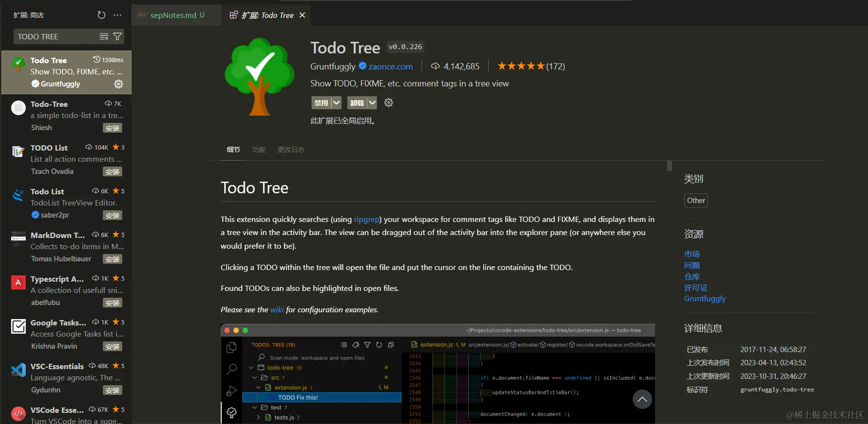Select the MarkDown T... extension icon
Screen dimensions: 868x424
pyautogui.click(x=18, y=239)
